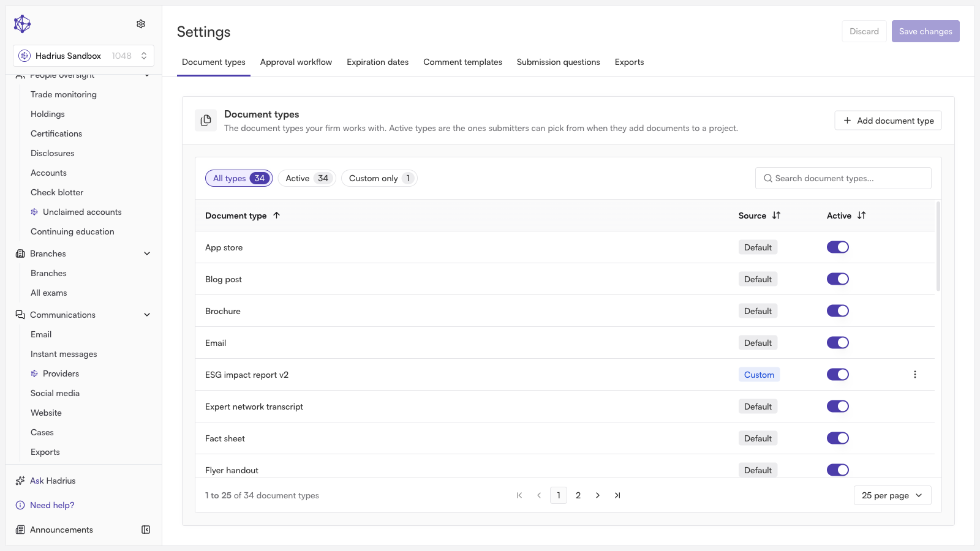Go to the first page of results

[519, 495]
